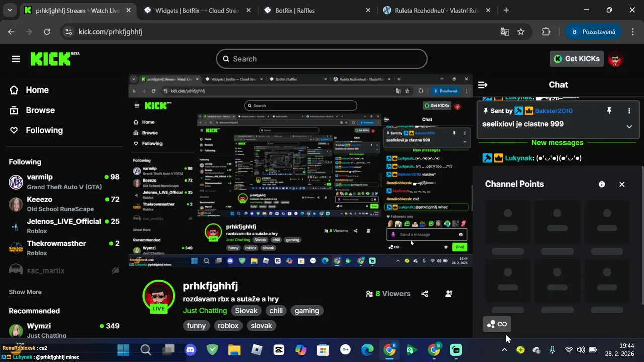Screen dimensions: 644x362
Task: Toggle the channel points balance button
Action: click(x=497, y=324)
